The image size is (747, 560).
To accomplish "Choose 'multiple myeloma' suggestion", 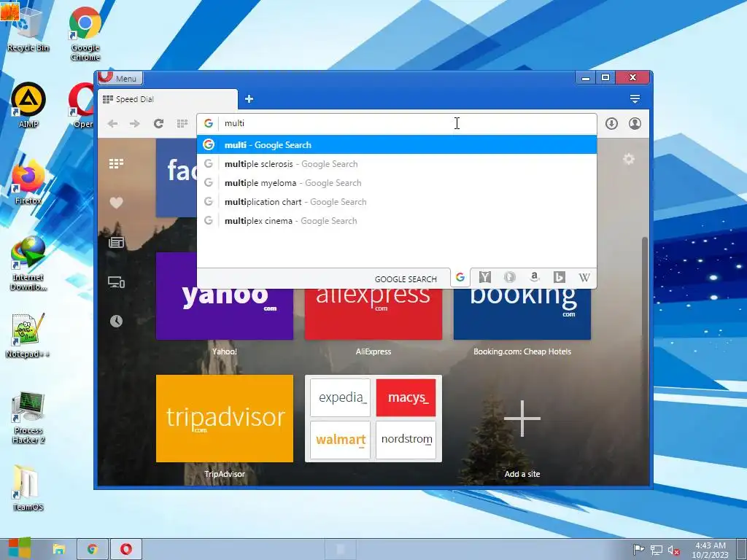I will pos(396,183).
